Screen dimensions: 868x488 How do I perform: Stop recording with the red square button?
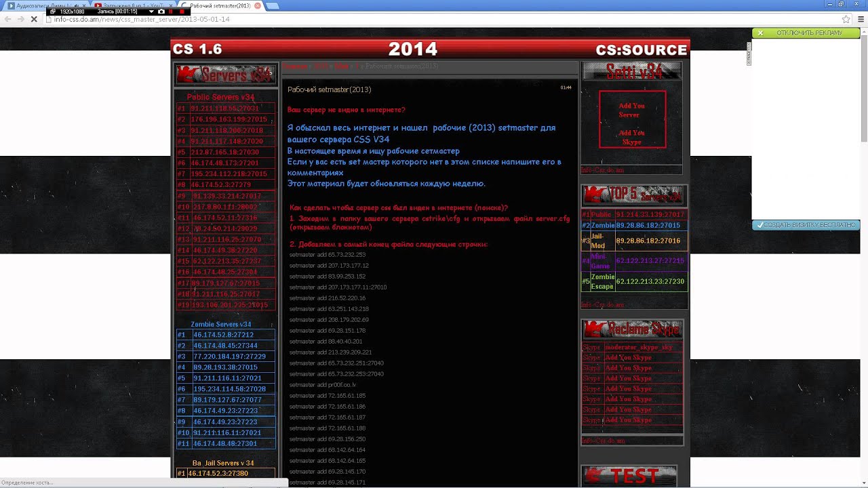(182, 12)
